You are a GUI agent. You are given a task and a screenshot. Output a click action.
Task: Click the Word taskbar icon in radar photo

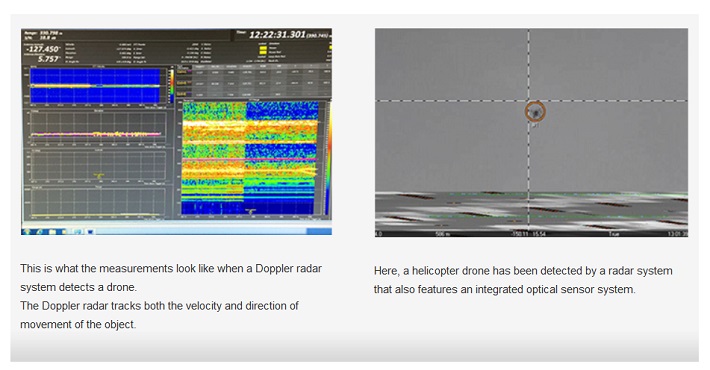point(91,231)
